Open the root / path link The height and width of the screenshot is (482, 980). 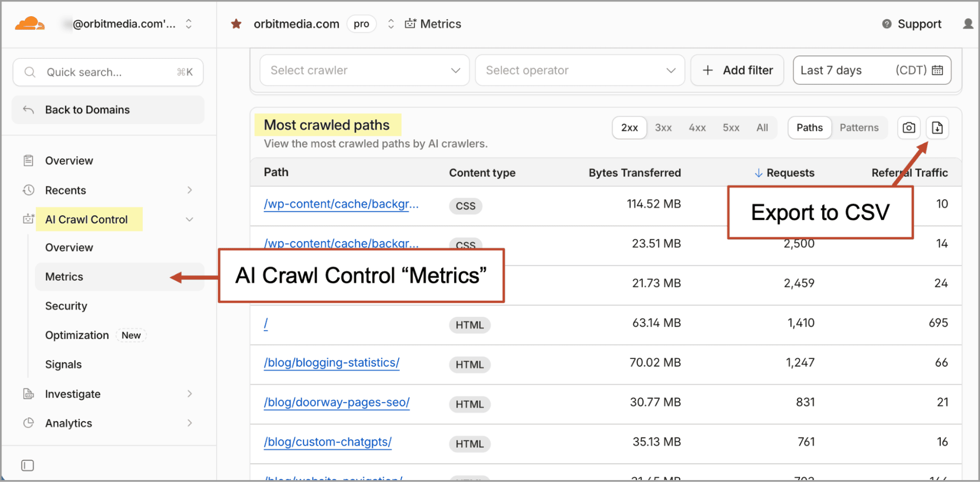(x=266, y=323)
